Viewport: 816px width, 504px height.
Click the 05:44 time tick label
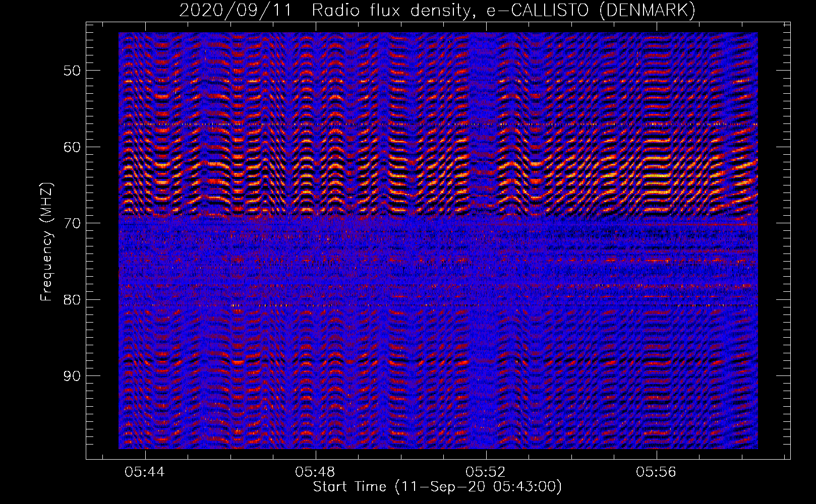click(x=145, y=472)
